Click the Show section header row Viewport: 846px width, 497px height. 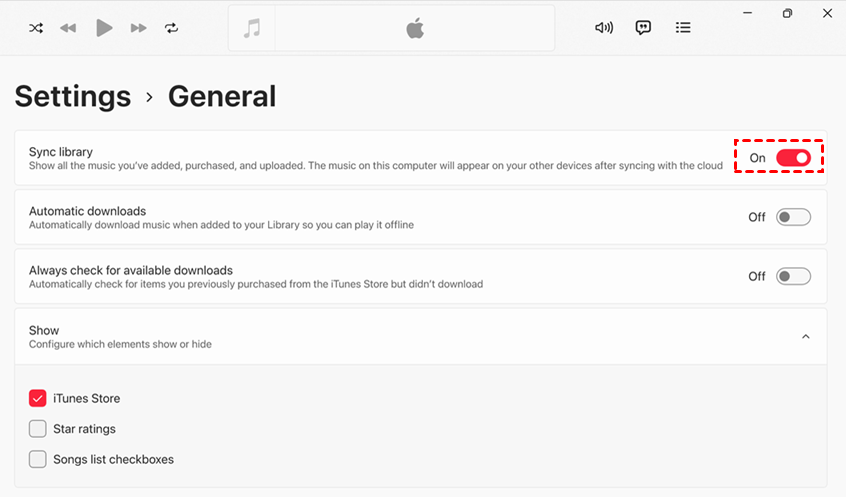pos(421,337)
